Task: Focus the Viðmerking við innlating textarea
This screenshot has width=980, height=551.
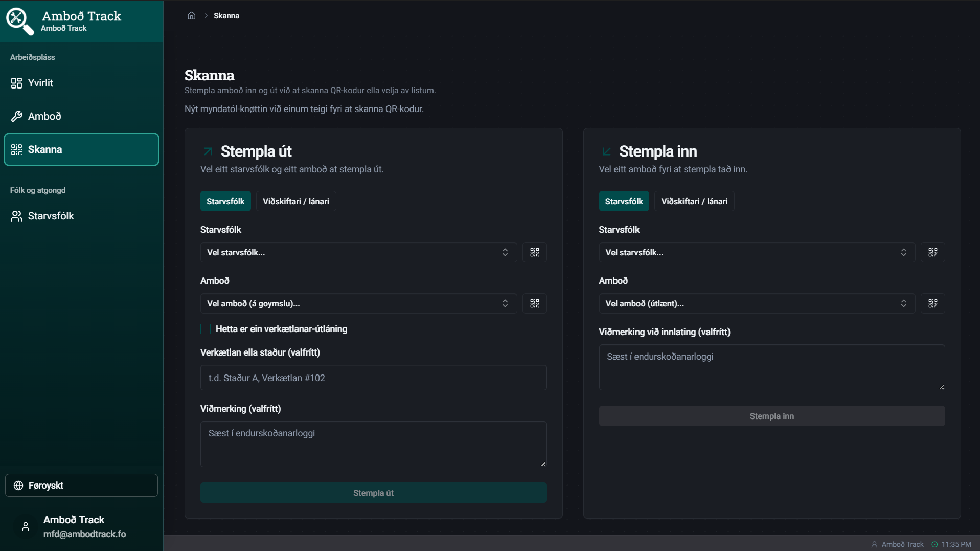Action: click(771, 367)
